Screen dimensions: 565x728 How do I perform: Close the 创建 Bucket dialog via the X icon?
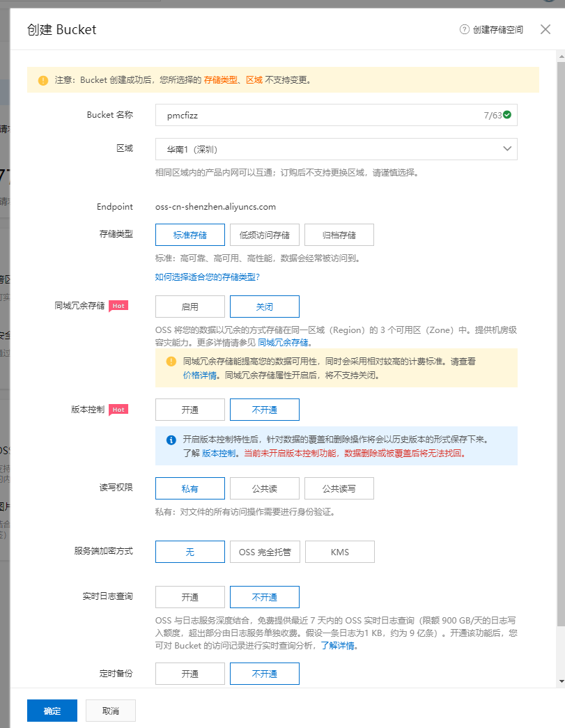coord(546,30)
